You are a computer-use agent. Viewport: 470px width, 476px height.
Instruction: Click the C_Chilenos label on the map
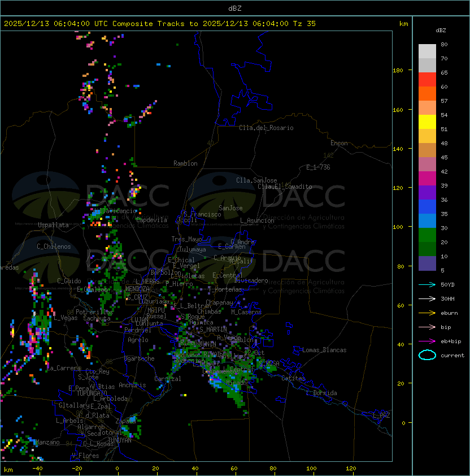pos(54,246)
